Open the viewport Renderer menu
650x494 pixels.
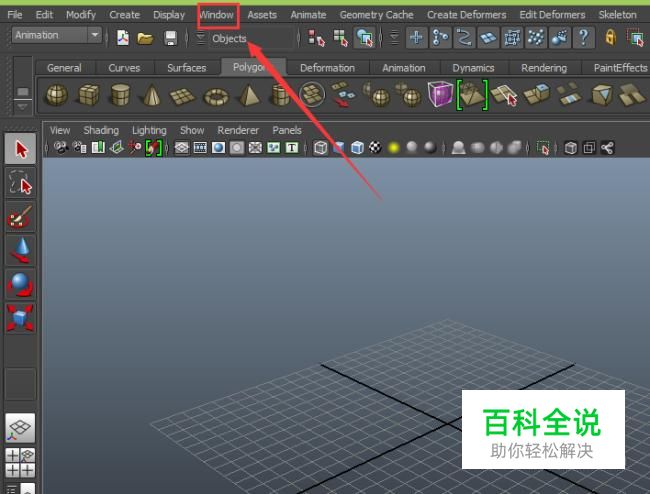click(238, 130)
